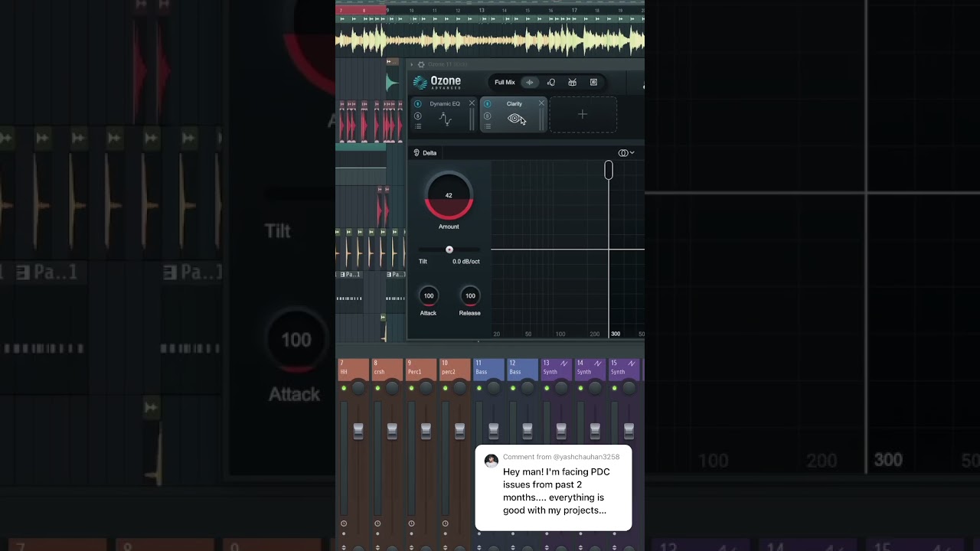
Task: Click the track 15 Synth volume fader
Action: point(629,431)
